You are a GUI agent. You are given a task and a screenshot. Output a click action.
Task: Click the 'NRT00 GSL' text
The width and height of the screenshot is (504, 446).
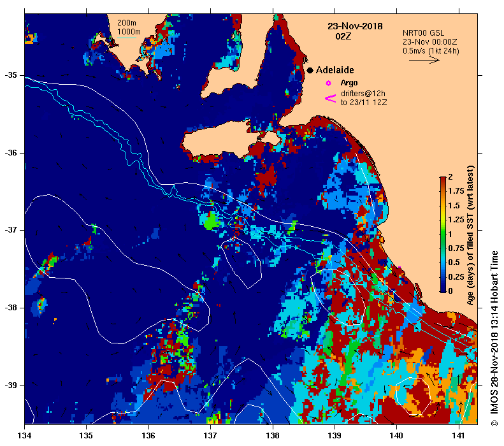[x=423, y=33]
